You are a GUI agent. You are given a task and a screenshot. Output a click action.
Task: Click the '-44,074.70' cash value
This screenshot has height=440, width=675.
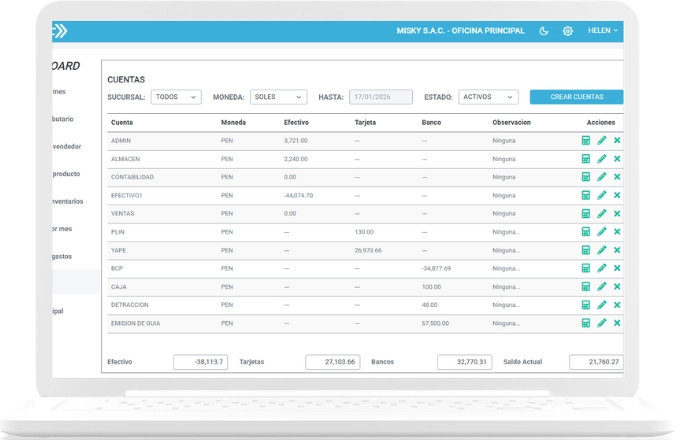click(298, 195)
